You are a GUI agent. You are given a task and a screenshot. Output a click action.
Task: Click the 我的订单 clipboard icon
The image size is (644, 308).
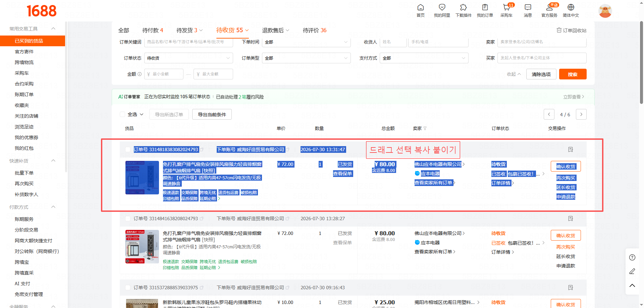[x=485, y=7]
